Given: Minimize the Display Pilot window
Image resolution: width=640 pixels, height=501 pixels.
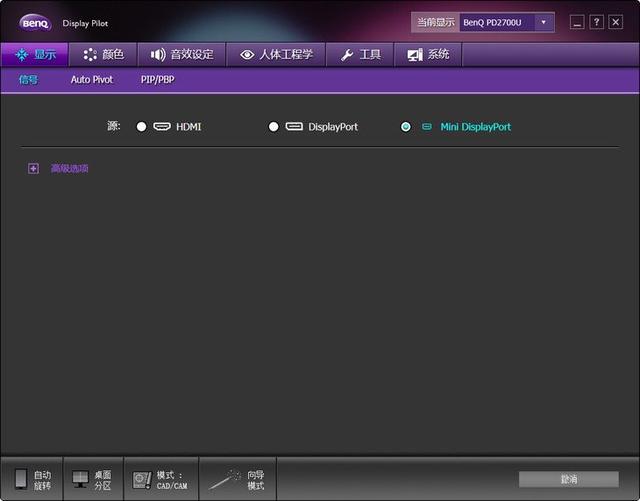Looking at the screenshot, I should point(577,22).
